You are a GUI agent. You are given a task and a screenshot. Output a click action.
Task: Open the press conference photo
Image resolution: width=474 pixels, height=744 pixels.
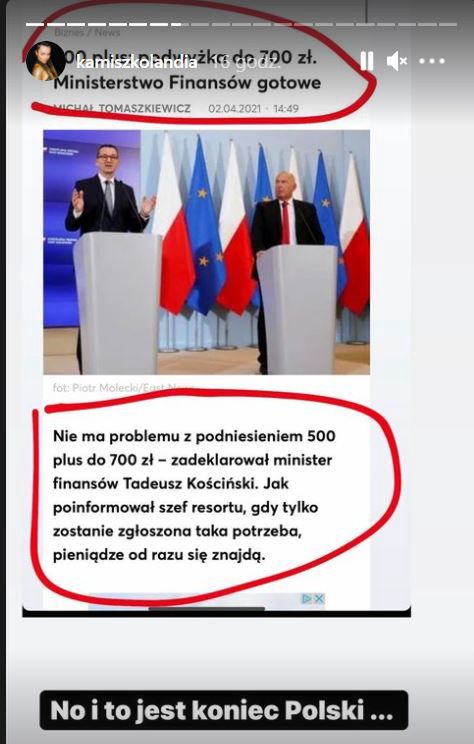click(206, 252)
